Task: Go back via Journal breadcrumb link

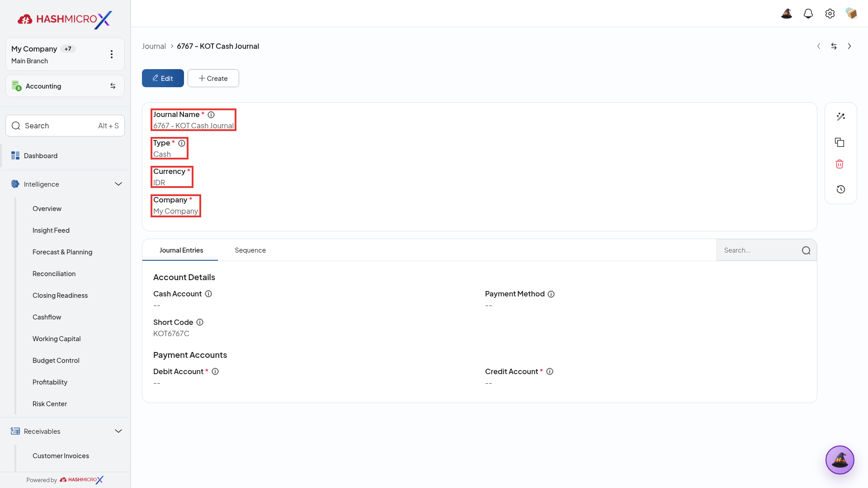Action: 154,46
